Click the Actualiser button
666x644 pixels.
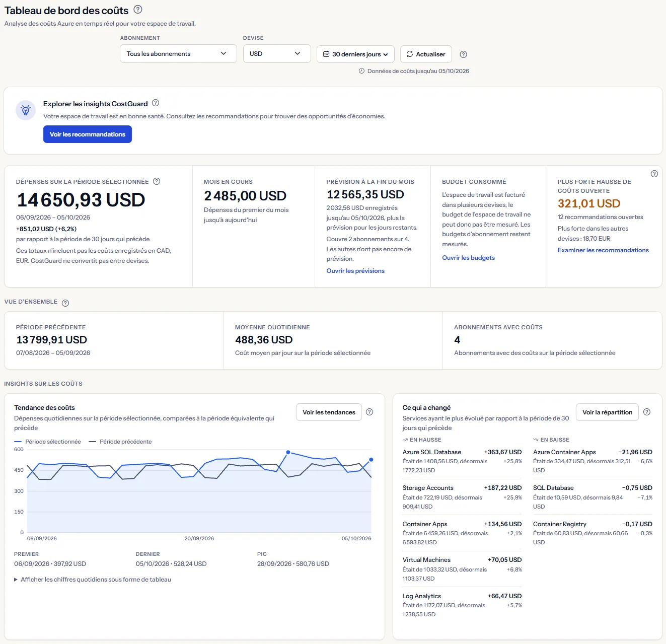pyautogui.click(x=426, y=54)
